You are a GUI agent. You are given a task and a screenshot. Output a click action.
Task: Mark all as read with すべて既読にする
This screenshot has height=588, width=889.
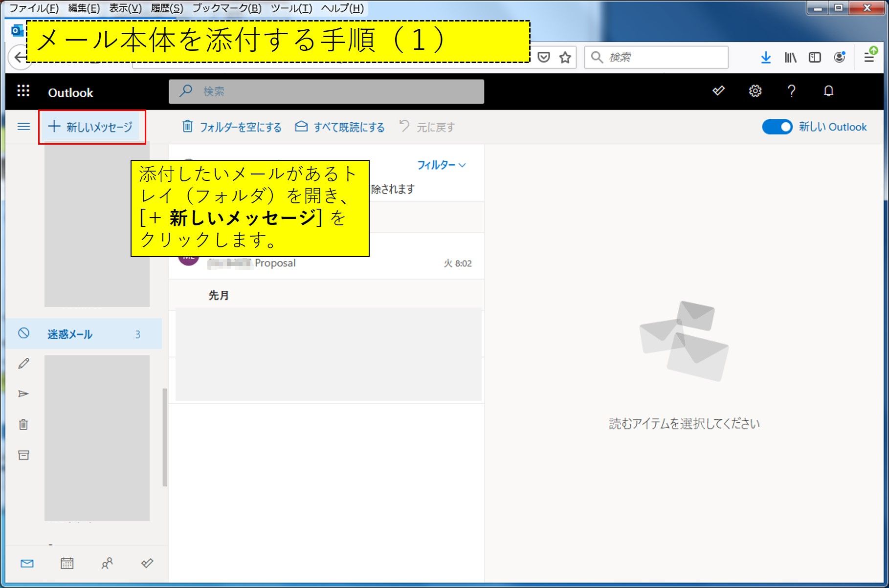point(339,127)
